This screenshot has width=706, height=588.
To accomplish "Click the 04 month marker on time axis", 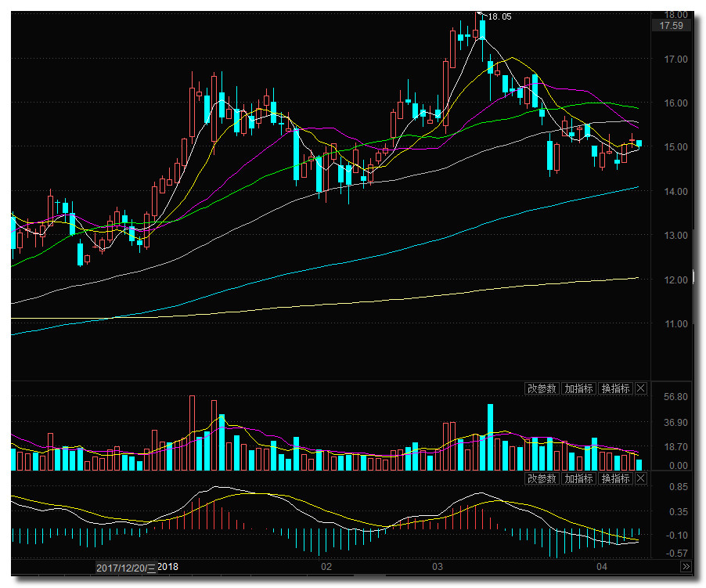I will [602, 567].
